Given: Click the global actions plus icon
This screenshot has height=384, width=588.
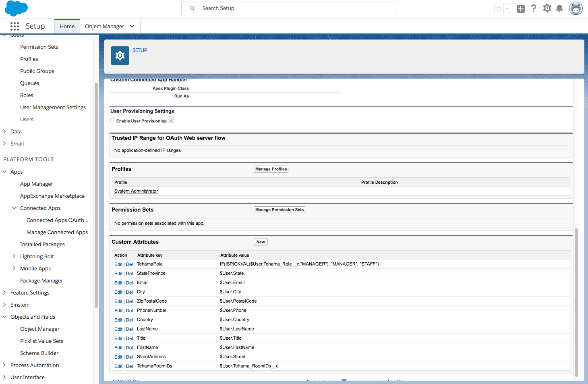Looking at the screenshot, I should click(521, 8).
